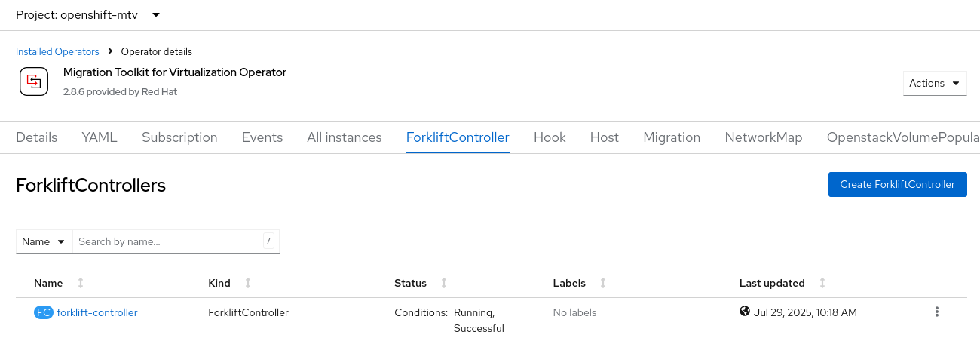Sort table by Status column arrows

pos(444,283)
